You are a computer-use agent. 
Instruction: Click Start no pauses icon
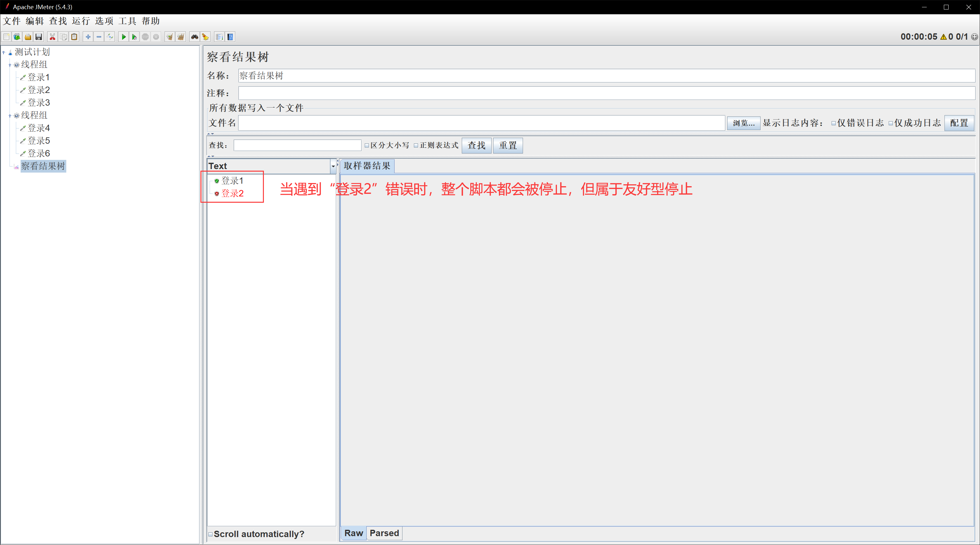pos(134,37)
